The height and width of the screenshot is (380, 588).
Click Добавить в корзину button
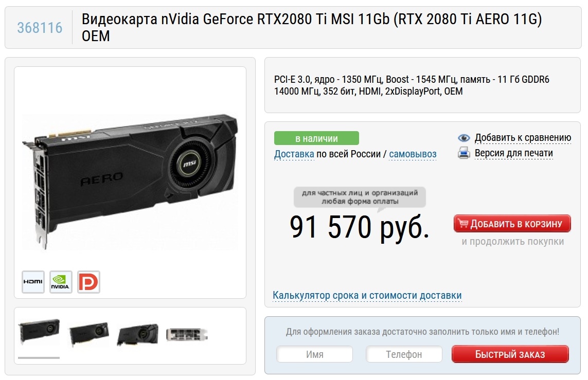click(x=512, y=224)
